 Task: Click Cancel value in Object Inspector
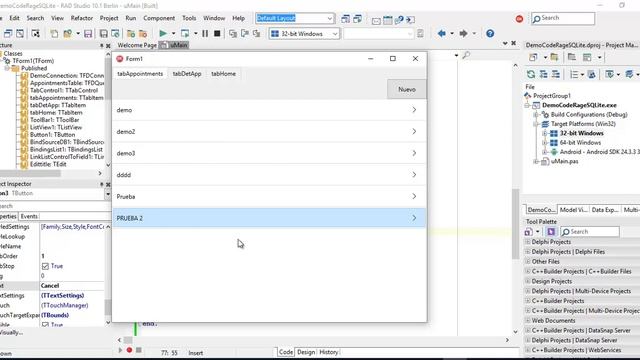point(72,286)
